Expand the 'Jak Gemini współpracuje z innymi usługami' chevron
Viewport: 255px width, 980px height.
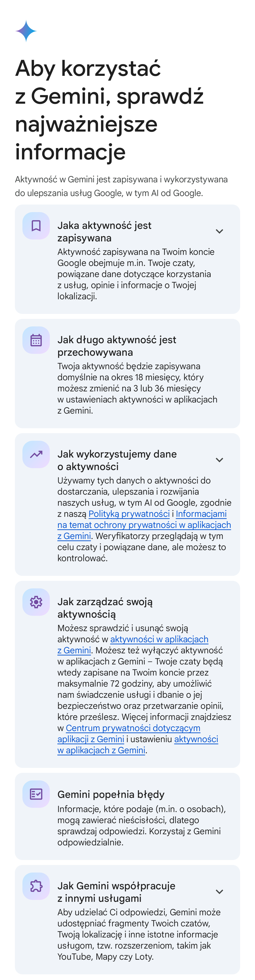219,892
